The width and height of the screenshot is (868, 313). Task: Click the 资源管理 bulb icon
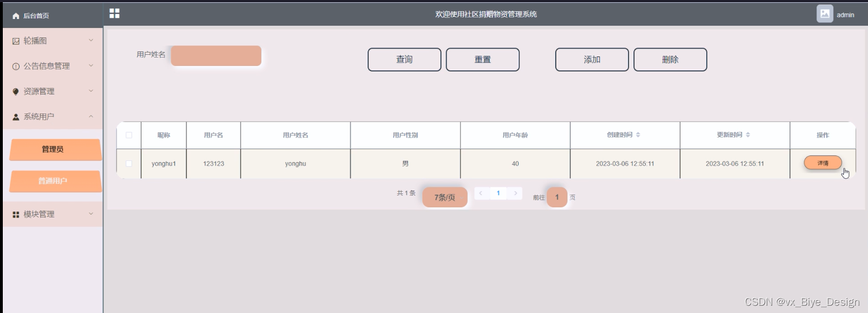(x=16, y=92)
